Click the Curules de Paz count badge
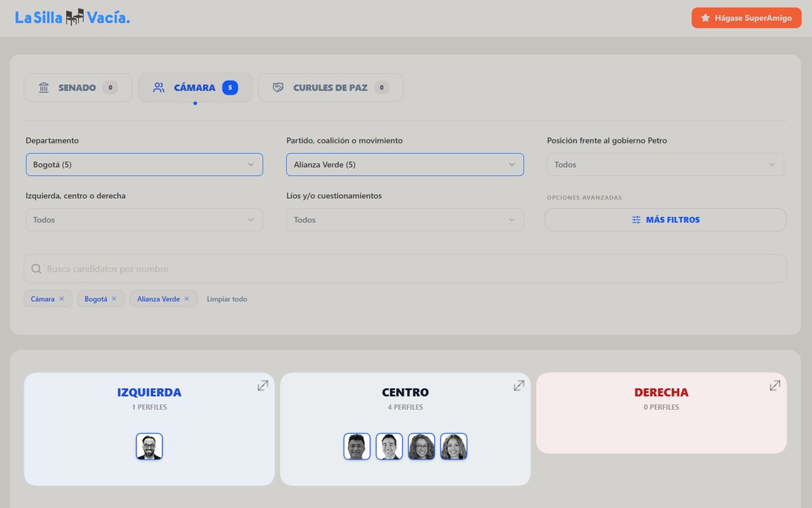 (x=382, y=87)
